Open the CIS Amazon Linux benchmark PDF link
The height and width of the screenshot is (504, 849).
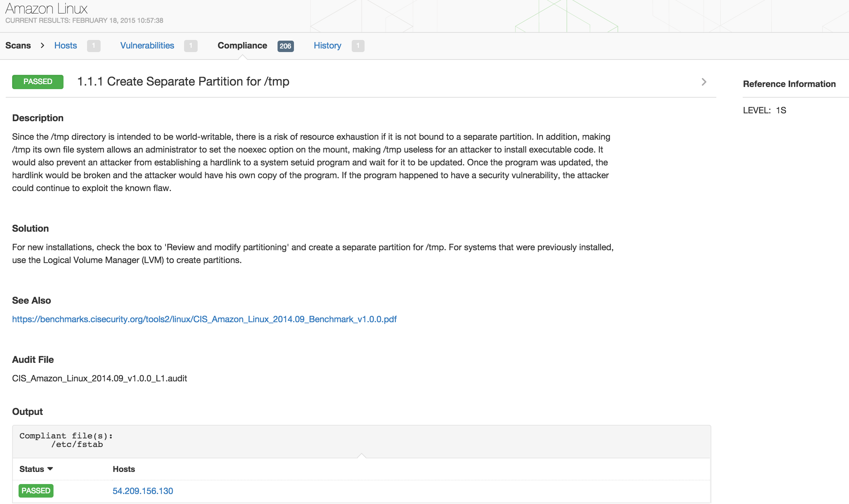click(x=204, y=319)
